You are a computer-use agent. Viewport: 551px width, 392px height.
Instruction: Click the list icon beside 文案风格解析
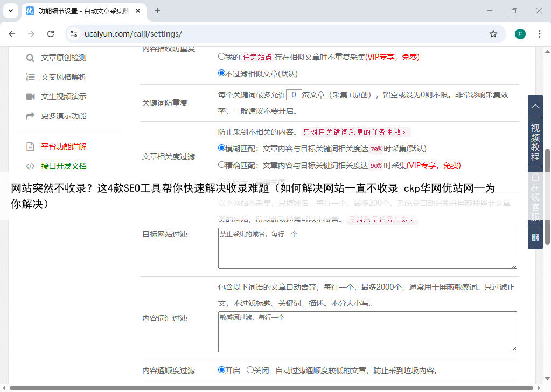(30, 77)
